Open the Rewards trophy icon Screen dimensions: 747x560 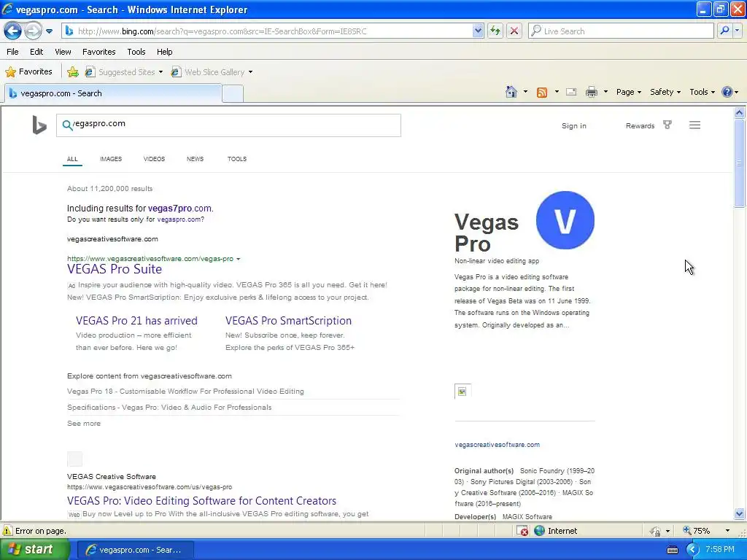(x=667, y=125)
